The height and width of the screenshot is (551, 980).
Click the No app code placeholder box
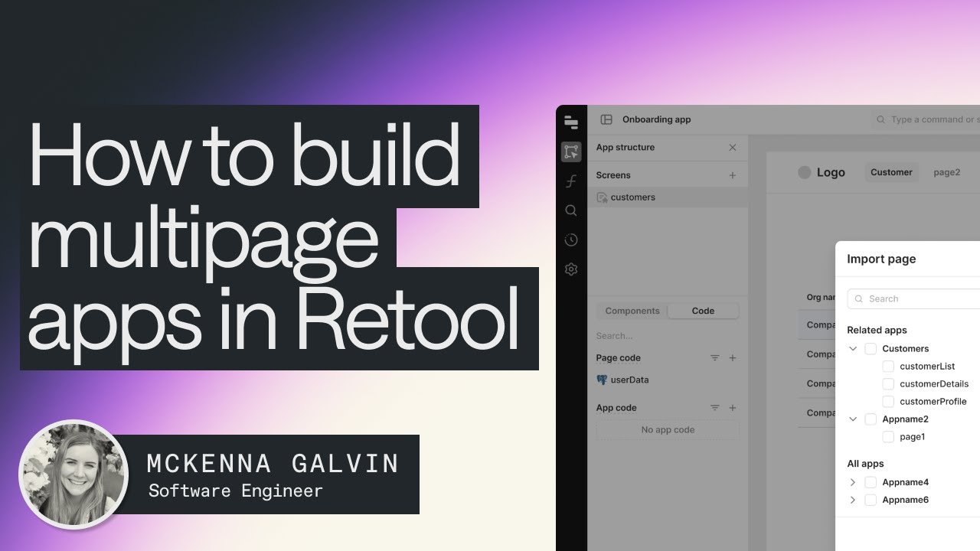pos(668,430)
